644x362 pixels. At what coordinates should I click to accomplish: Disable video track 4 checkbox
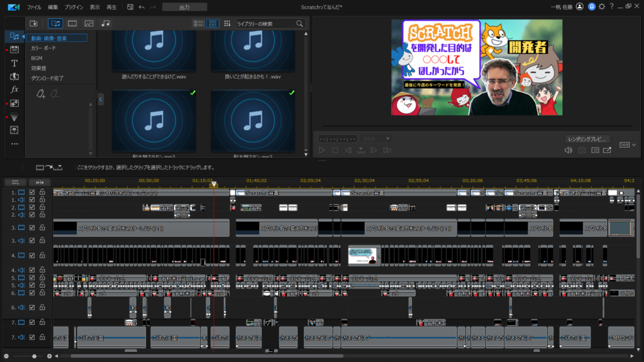(x=32, y=255)
